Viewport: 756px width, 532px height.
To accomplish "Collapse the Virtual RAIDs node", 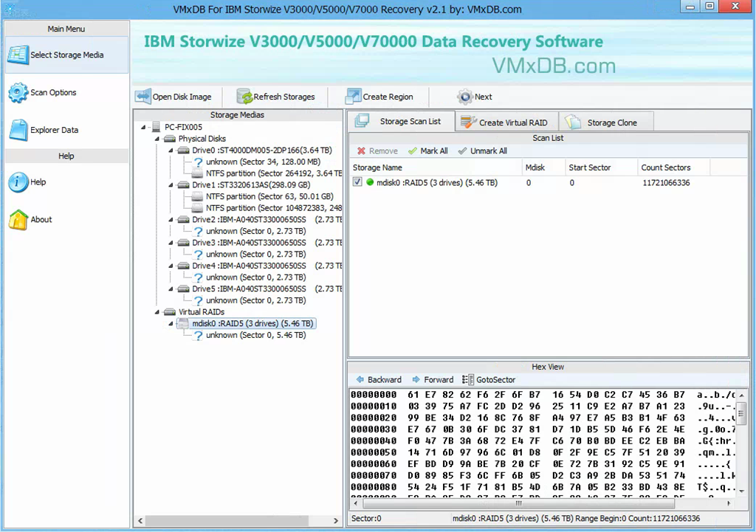I will tap(157, 312).
